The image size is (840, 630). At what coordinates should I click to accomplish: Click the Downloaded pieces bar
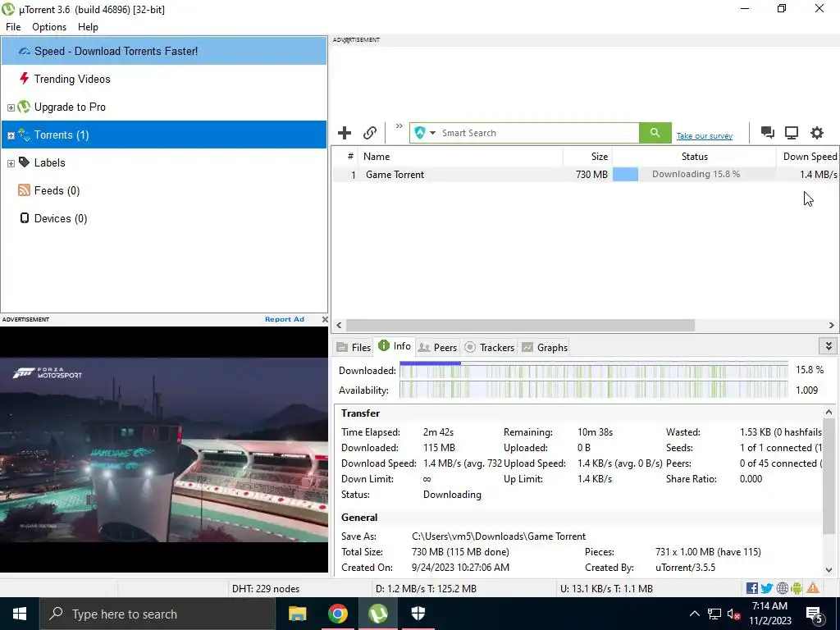pyautogui.click(x=594, y=370)
